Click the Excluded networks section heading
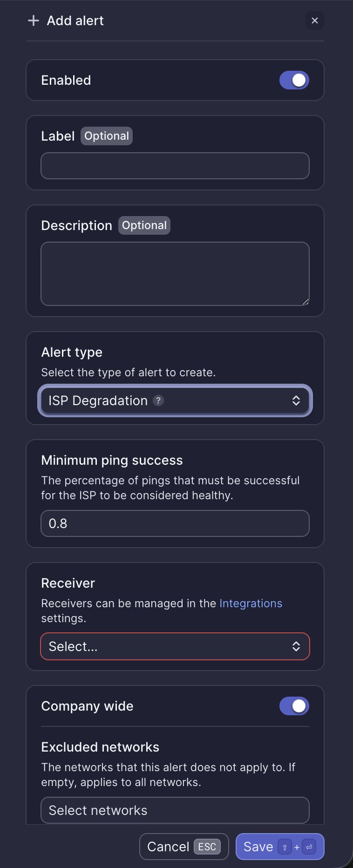353x868 pixels. pyautogui.click(x=100, y=747)
